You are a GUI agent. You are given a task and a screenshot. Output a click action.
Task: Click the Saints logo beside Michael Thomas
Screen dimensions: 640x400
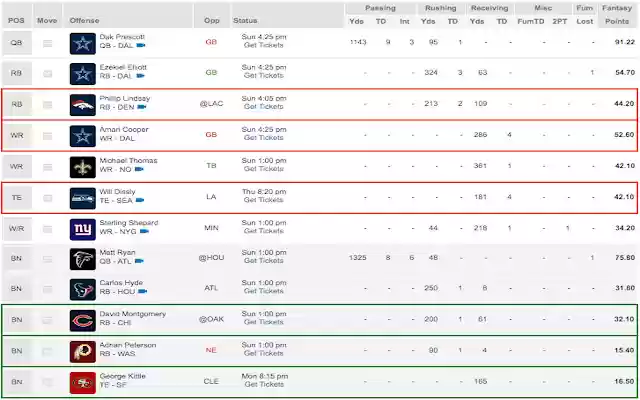pyautogui.click(x=82, y=167)
